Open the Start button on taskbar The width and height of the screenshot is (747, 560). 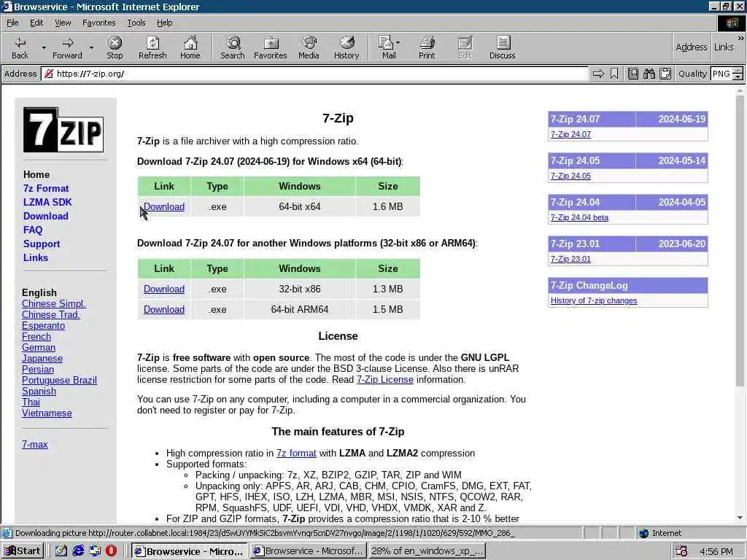tap(23, 551)
